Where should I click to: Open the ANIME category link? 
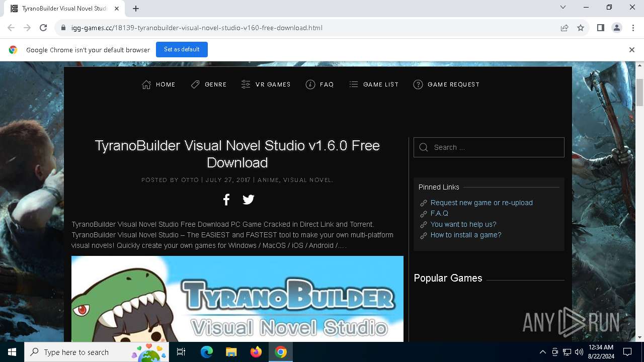click(x=268, y=180)
